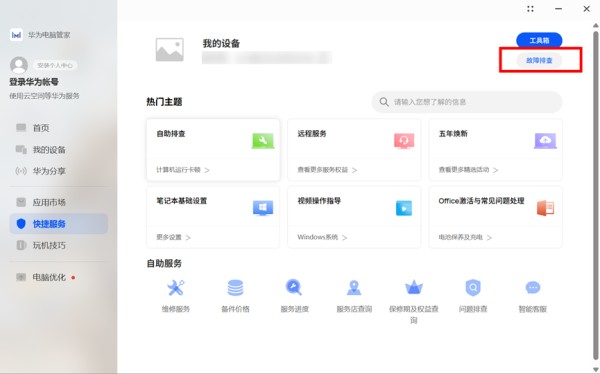Click the 远程服务 card title
600x374 pixels.
pyautogui.click(x=312, y=134)
